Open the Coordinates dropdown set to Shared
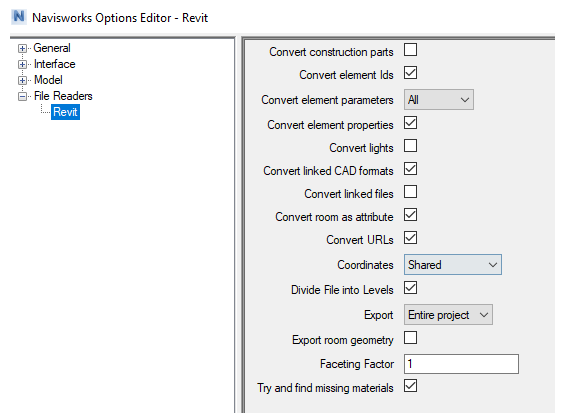 pyautogui.click(x=453, y=265)
